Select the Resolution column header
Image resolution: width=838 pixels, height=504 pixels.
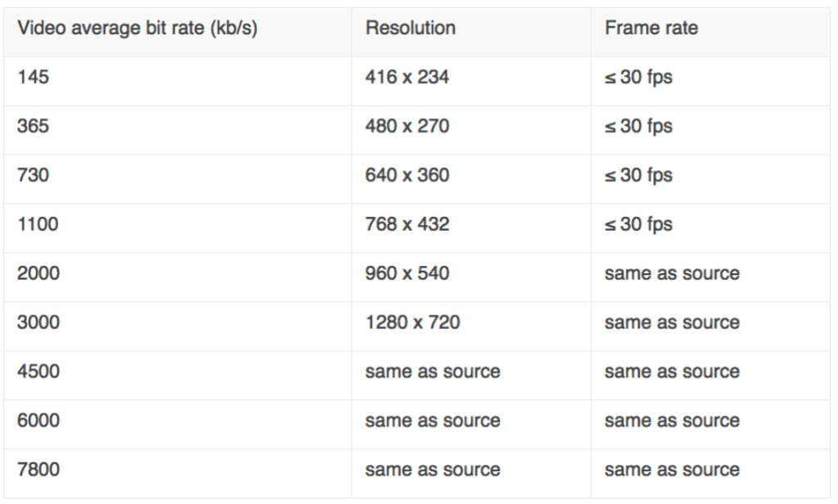pyautogui.click(x=471, y=32)
